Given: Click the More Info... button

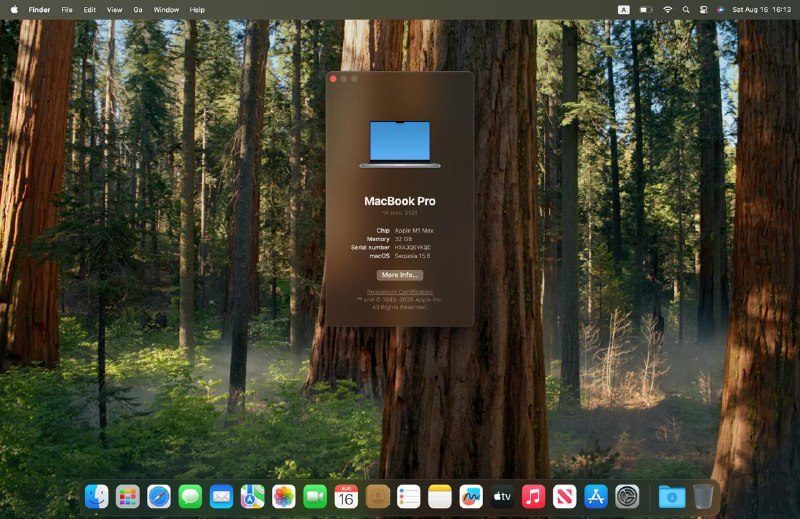Looking at the screenshot, I should pyautogui.click(x=399, y=275).
